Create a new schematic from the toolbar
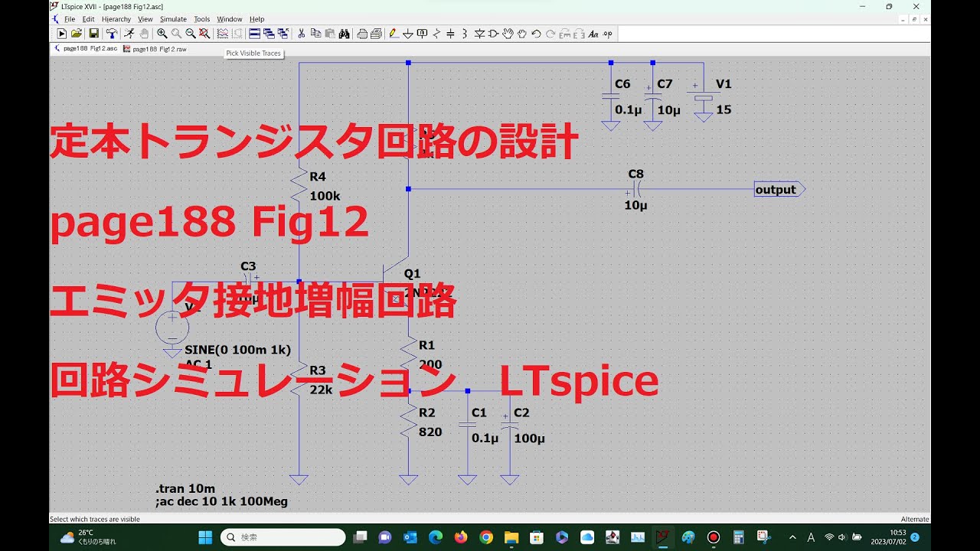Screen dimensions: 980x551 coord(62,34)
